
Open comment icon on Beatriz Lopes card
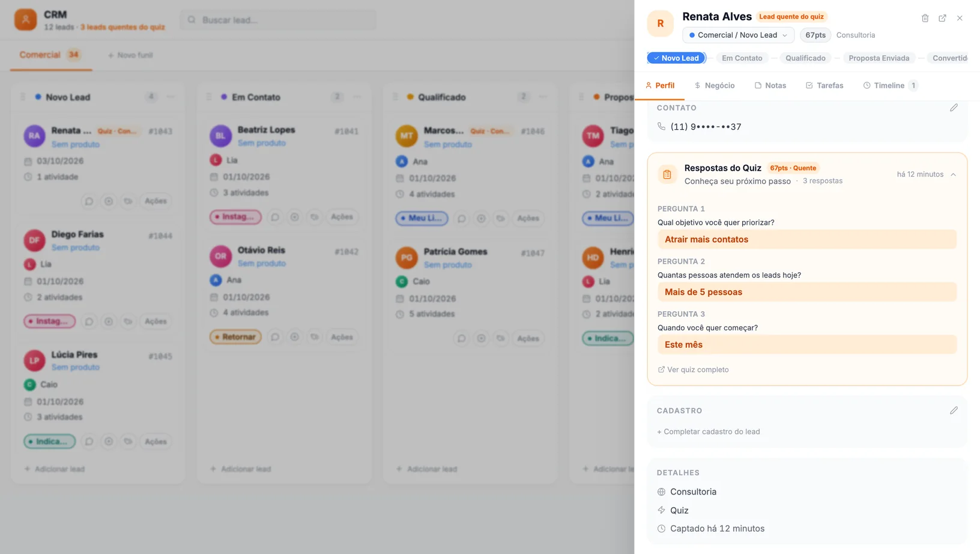[x=275, y=217]
